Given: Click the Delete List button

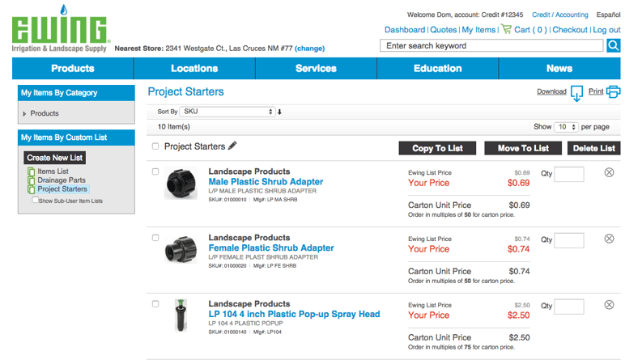Looking at the screenshot, I should pos(594,148).
